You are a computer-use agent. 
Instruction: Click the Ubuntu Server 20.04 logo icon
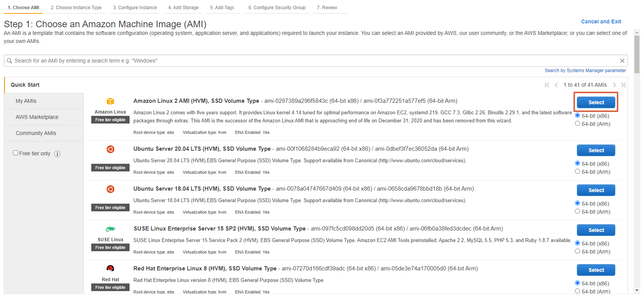point(110,149)
